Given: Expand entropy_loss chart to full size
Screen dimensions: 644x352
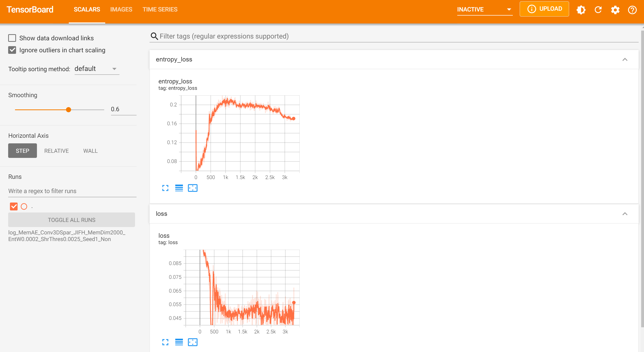Looking at the screenshot, I should click(x=165, y=188).
